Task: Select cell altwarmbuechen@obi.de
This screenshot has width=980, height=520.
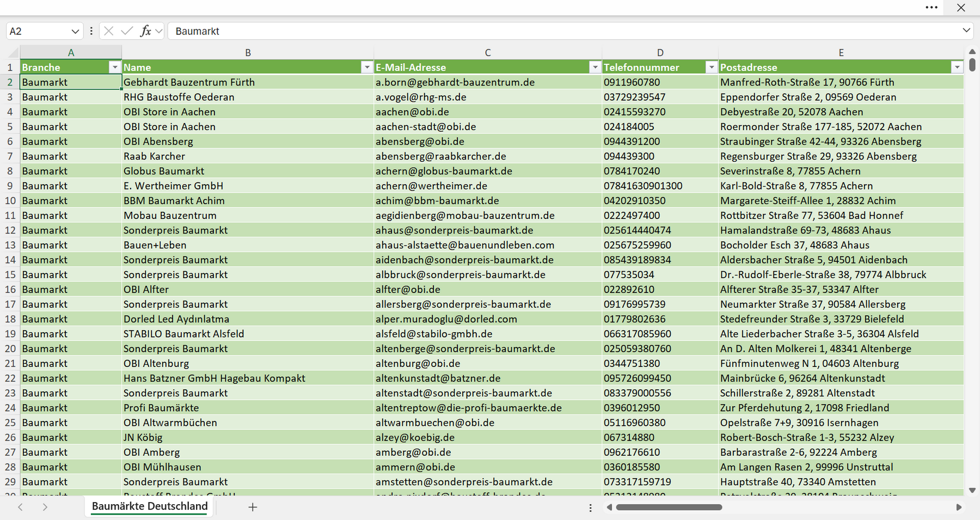Action: pos(488,423)
